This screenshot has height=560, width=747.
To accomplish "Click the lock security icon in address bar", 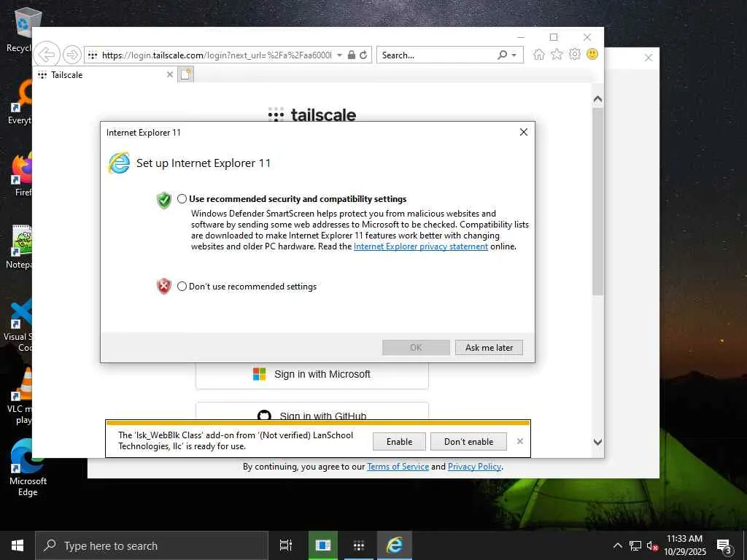I will pyautogui.click(x=351, y=55).
